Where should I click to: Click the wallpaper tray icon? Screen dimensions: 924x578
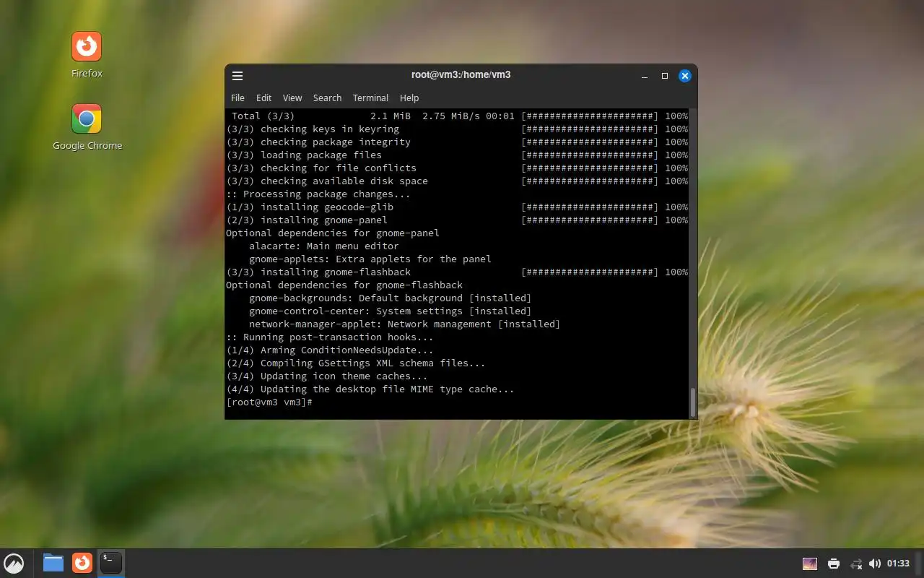tap(810, 564)
